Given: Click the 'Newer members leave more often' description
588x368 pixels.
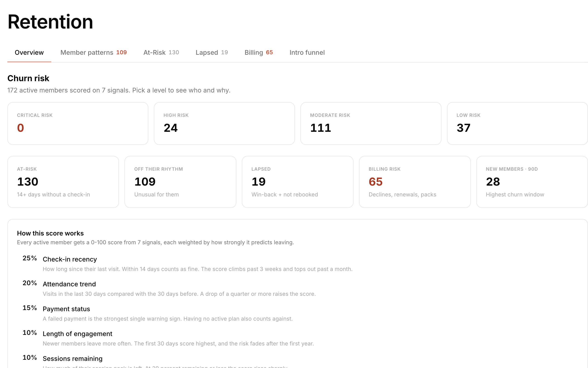Looking at the screenshot, I should (178, 344).
